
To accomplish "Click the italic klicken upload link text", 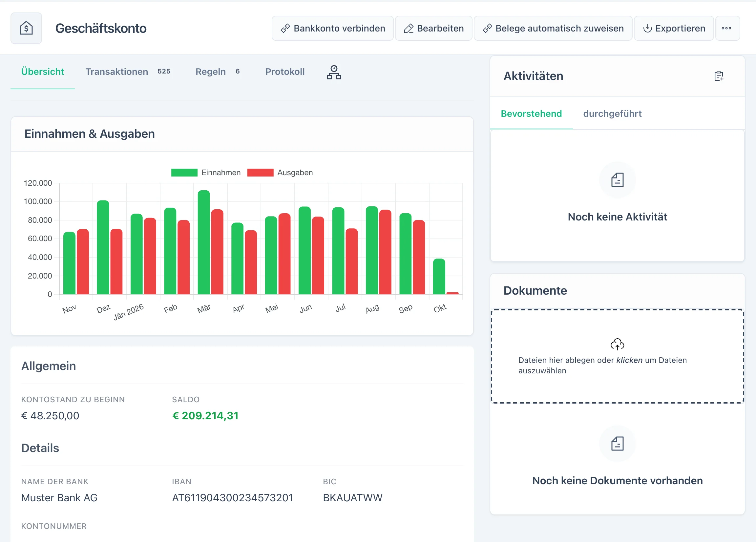I will pyautogui.click(x=629, y=360).
